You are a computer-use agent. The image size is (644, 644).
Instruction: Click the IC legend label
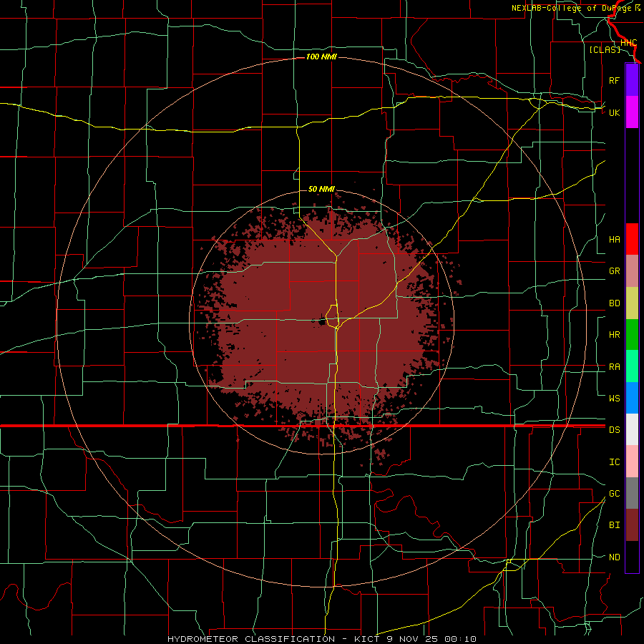tap(615, 462)
